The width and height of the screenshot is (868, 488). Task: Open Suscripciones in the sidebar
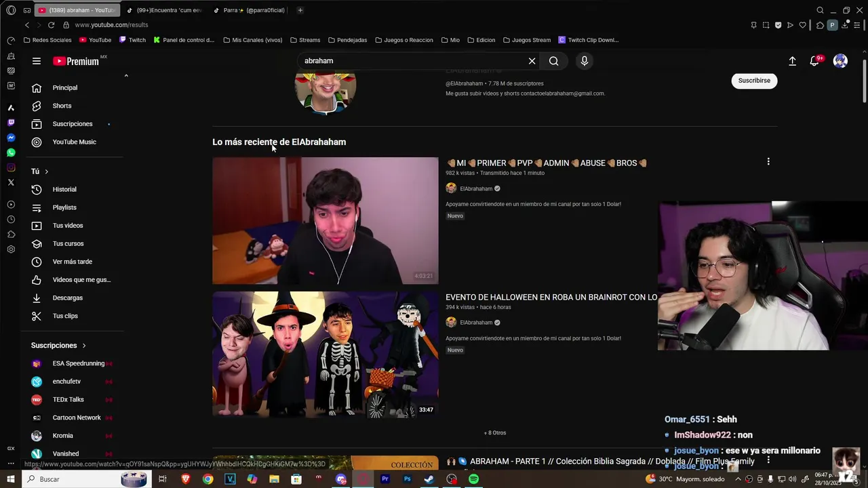tap(73, 124)
